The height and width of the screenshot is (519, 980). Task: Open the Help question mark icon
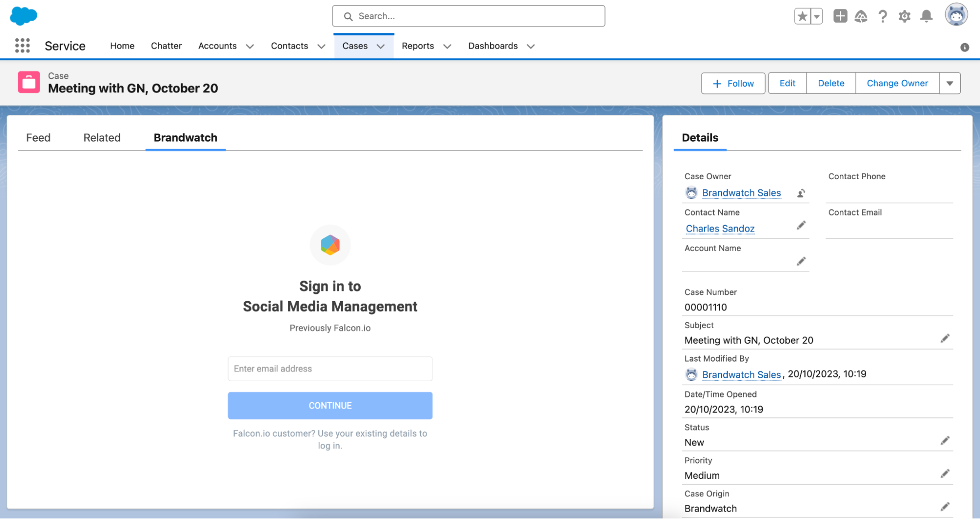tap(883, 16)
